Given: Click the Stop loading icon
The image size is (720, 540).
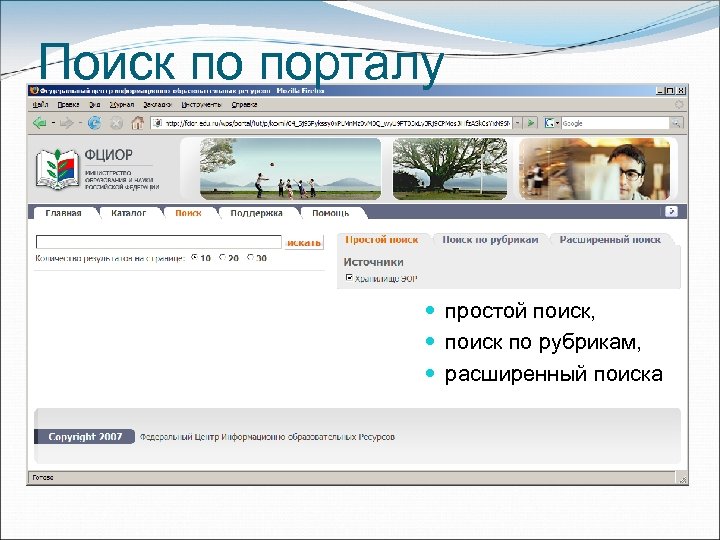Looking at the screenshot, I should tap(117, 123).
